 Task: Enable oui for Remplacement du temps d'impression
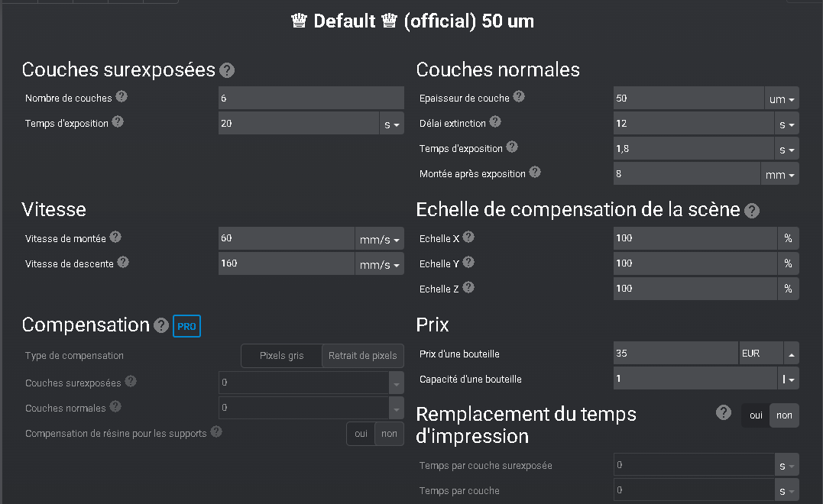click(756, 415)
